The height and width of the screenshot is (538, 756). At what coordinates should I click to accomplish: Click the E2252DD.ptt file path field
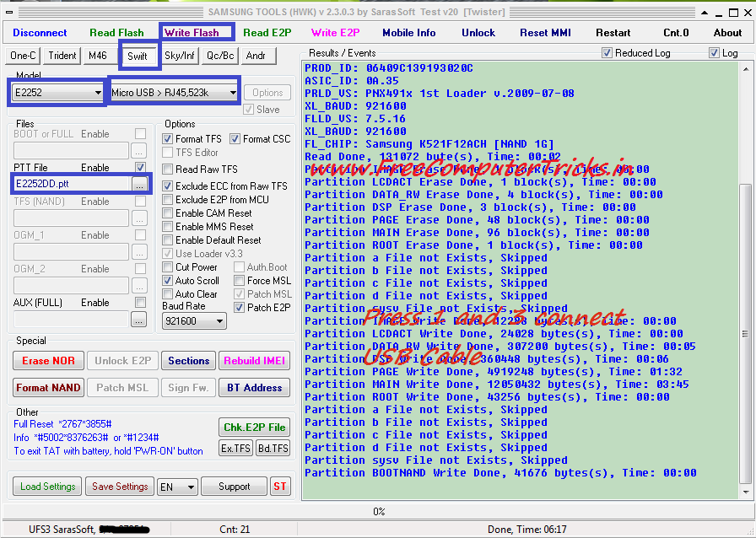point(72,184)
